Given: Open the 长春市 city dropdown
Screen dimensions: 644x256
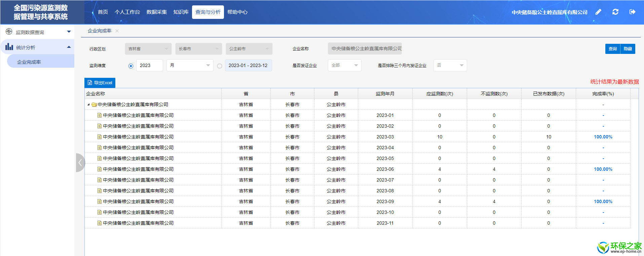Looking at the screenshot, I should [x=199, y=49].
